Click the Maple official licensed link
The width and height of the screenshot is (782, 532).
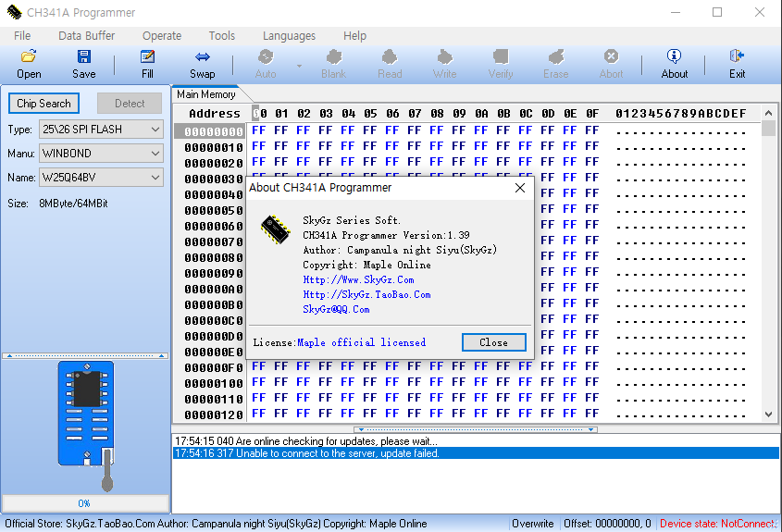(x=362, y=342)
